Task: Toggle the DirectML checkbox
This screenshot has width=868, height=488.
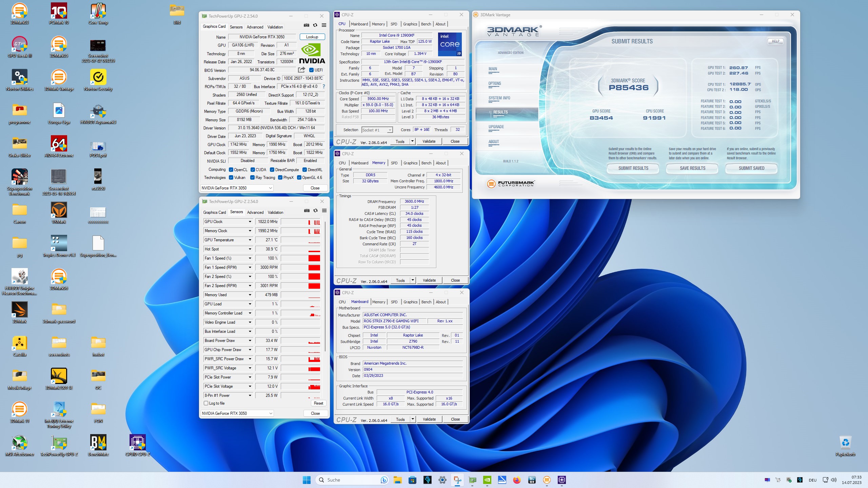Action: click(304, 170)
